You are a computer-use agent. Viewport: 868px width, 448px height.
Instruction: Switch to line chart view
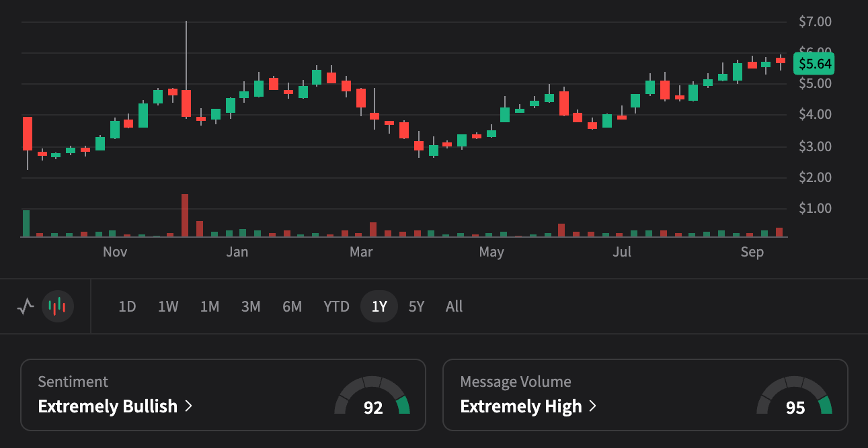26,307
